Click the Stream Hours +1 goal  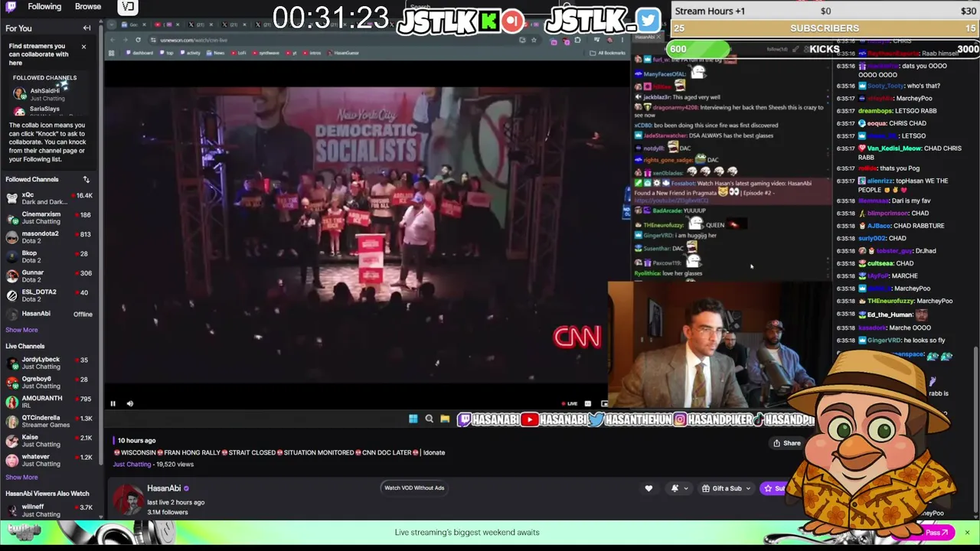[825, 11]
